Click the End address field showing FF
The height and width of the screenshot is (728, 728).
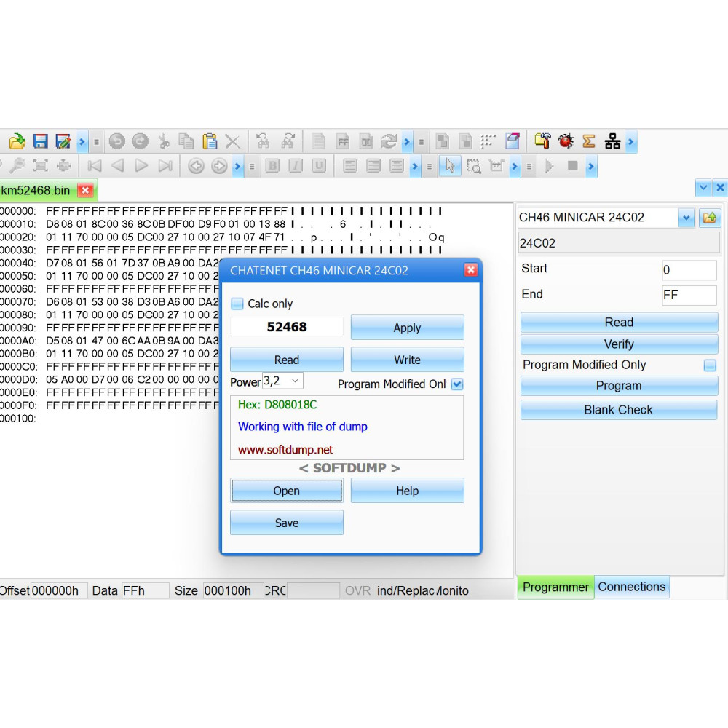point(689,296)
